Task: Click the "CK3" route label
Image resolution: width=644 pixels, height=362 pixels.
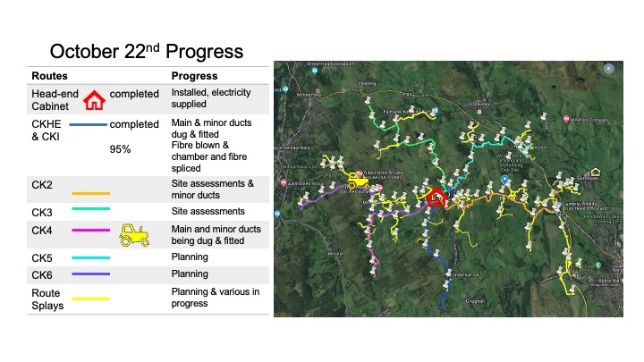Action: 42,213
